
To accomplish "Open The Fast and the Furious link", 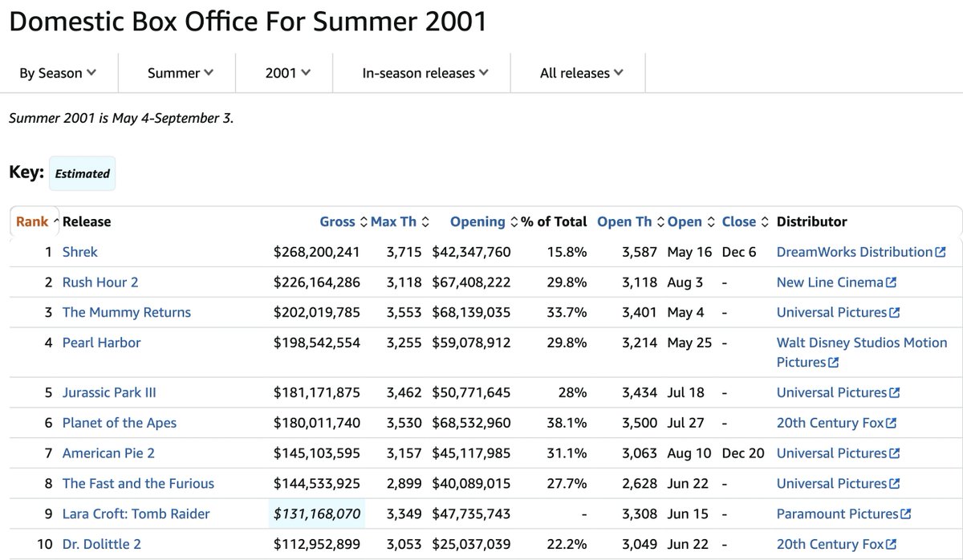I will (x=138, y=483).
